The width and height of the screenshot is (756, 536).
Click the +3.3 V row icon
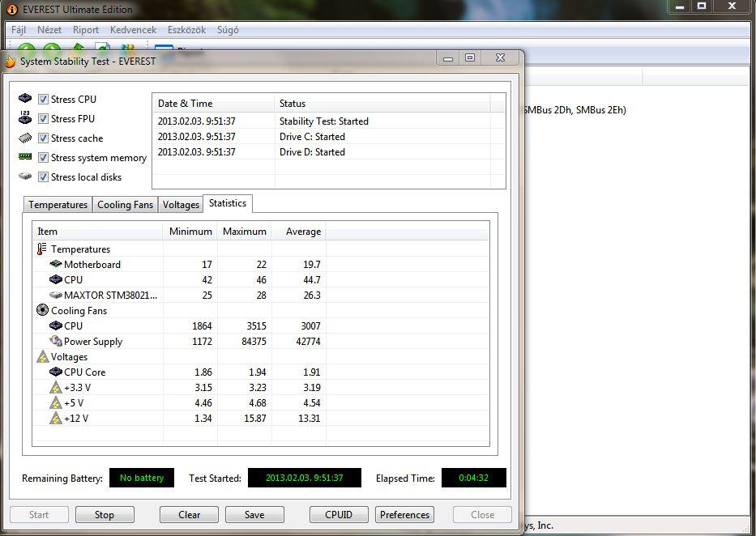pyautogui.click(x=56, y=387)
